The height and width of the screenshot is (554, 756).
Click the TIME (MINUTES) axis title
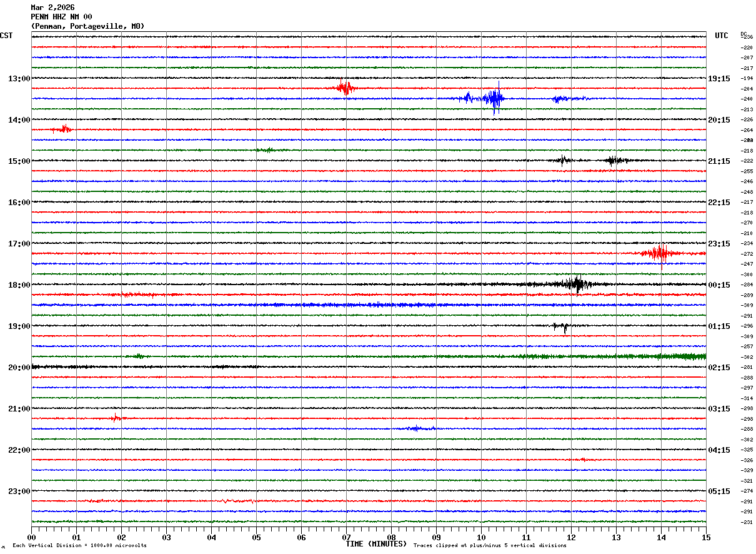(x=376, y=544)
